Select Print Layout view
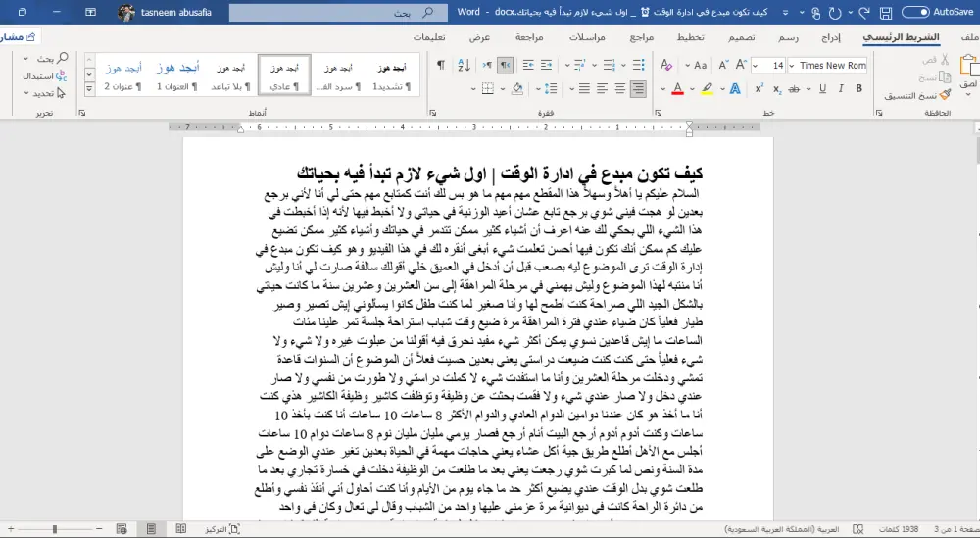 click(151, 529)
